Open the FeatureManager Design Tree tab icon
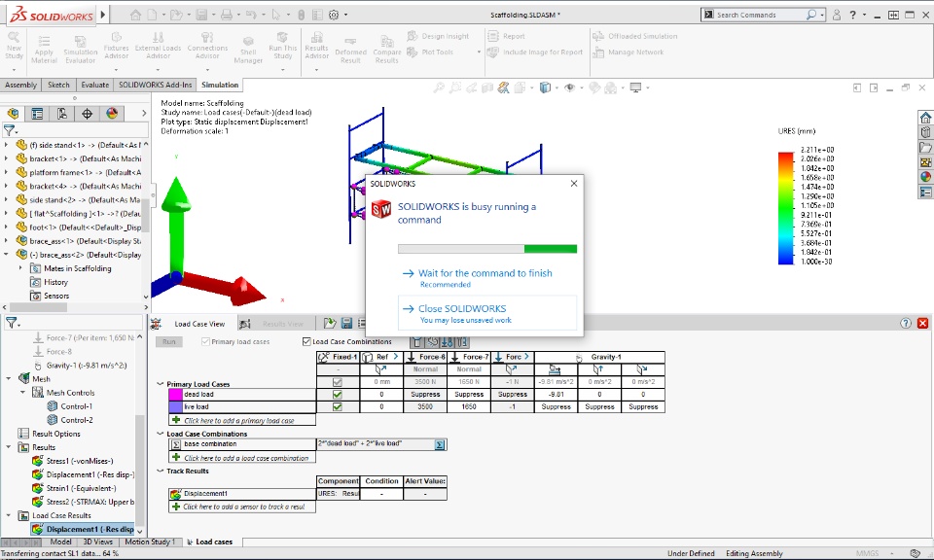Image resolution: width=934 pixels, height=560 pixels. [13, 113]
